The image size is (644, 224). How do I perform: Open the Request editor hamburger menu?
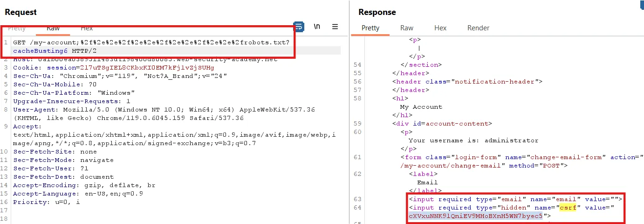point(335,27)
